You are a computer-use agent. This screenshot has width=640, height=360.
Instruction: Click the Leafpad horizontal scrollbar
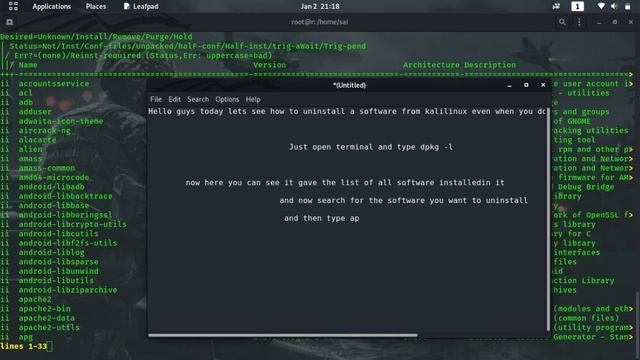point(283,336)
